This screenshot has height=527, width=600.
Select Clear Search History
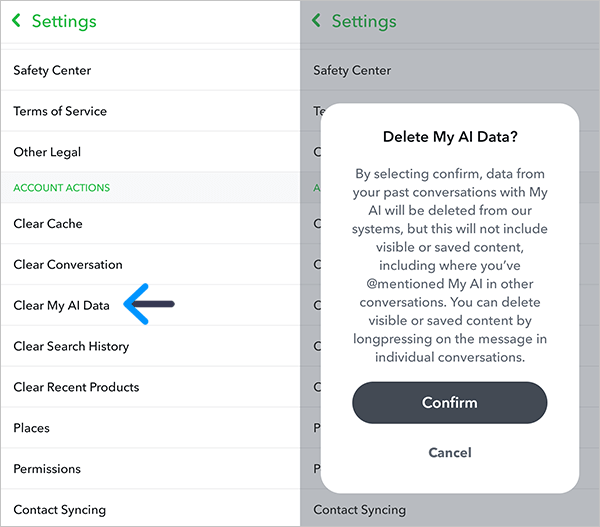click(x=71, y=347)
